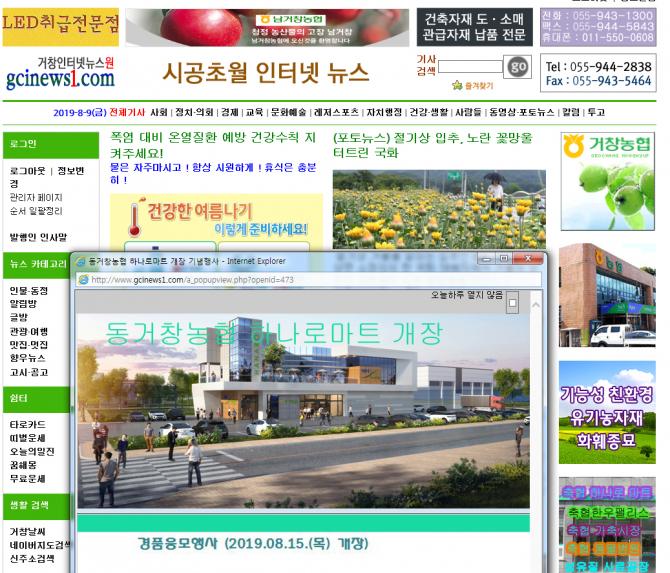Maximize the Internet Explorer popup window

504,259
